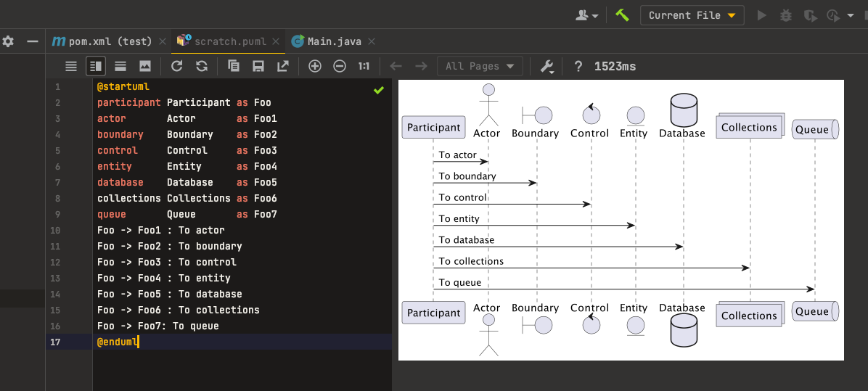Open the PlantUML help question mark
This screenshot has height=391, width=868.
[578, 66]
